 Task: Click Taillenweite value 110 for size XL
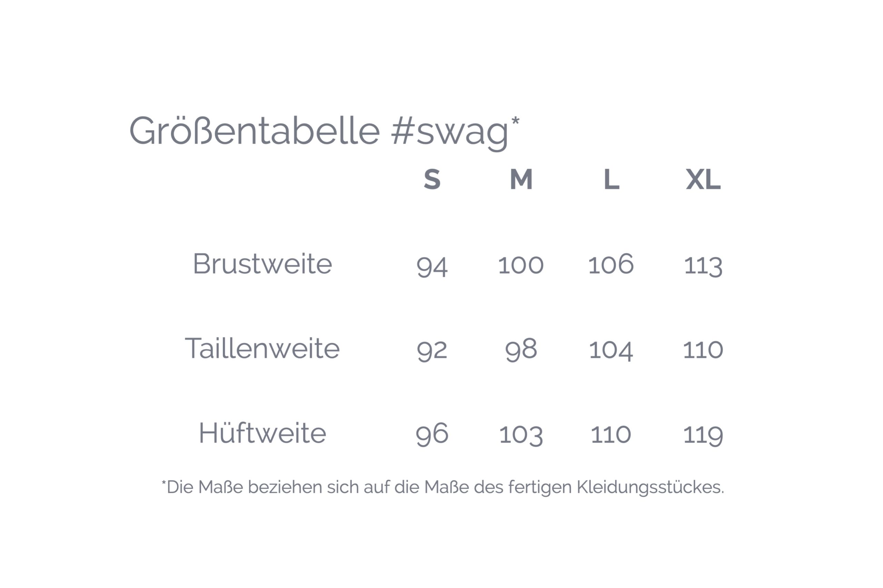(703, 350)
